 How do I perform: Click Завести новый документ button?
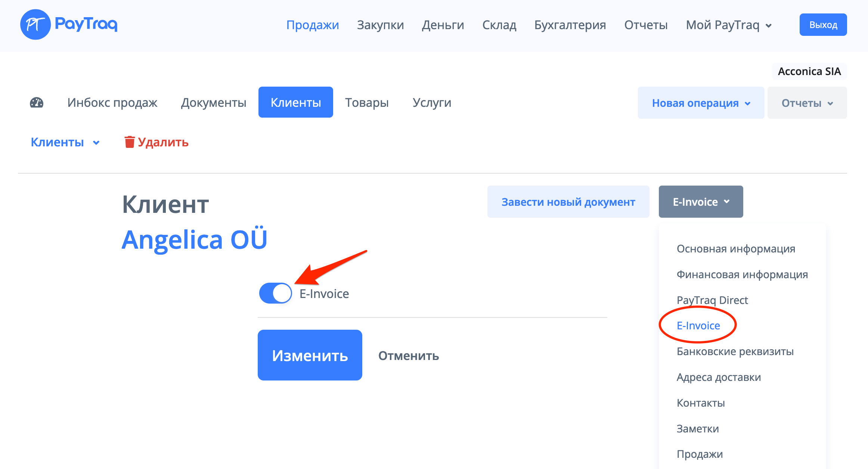click(x=568, y=202)
